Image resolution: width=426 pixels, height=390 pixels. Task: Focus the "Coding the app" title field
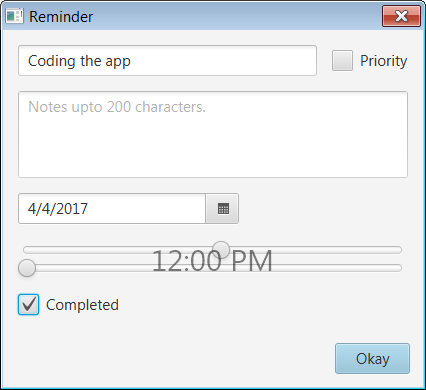click(167, 61)
